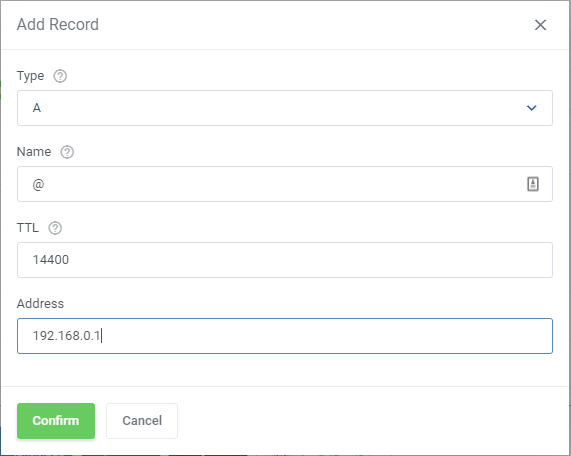This screenshot has width=571, height=456.
Task: Close the Add Record dialog with X
Action: pyautogui.click(x=540, y=25)
